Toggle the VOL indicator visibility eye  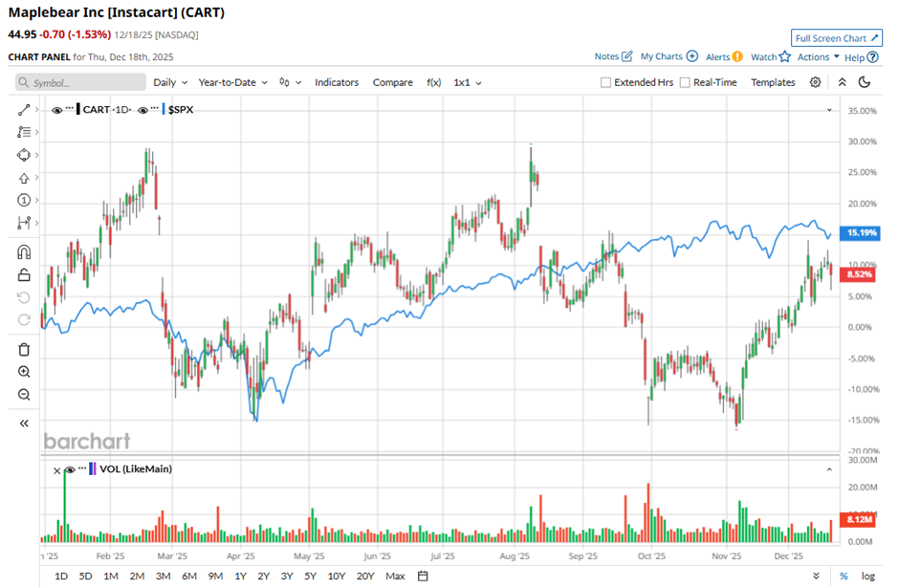(x=70, y=469)
